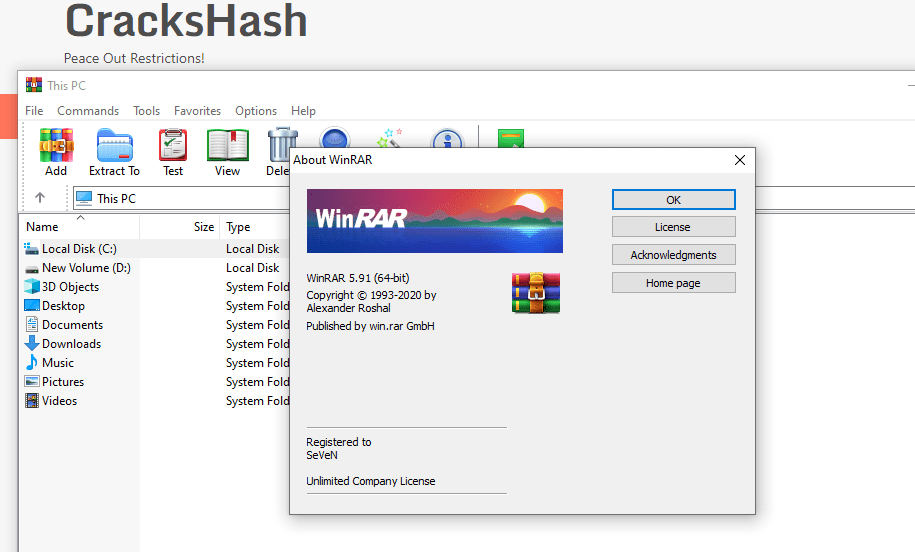This screenshot has width=915, height=552.
Task: Open the Favorites menu
Action: click(x=197, y=111)
